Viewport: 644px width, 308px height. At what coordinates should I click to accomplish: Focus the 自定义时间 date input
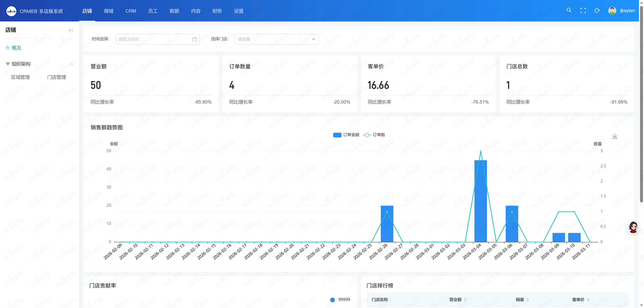click(x=158, y=39)
